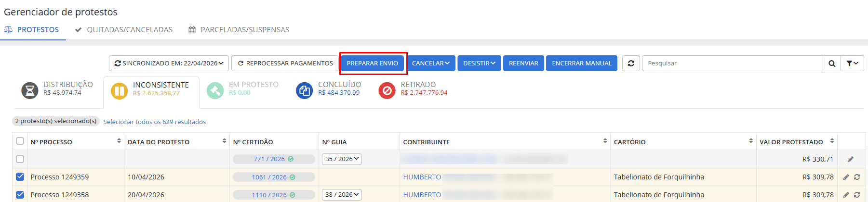Image resolution: width=868 pixels, height=202 pixels.
Task: Open certidão 771 / 2026 badge
Action: (274, 159)
